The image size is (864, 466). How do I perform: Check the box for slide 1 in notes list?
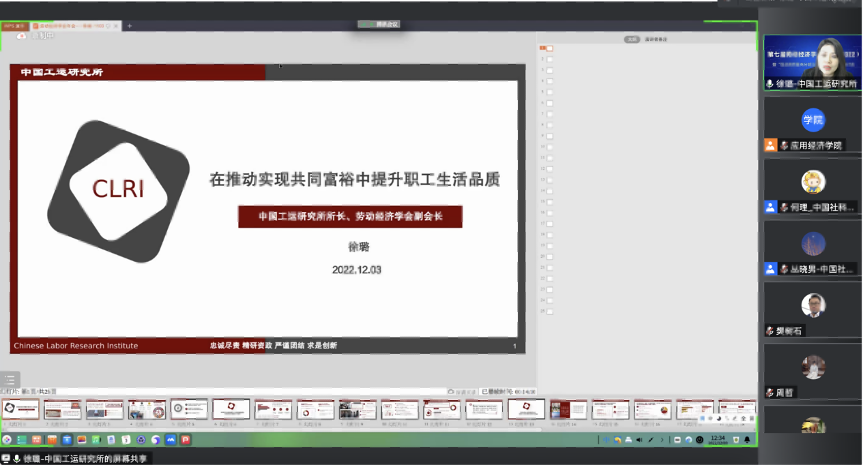(549, 48)
